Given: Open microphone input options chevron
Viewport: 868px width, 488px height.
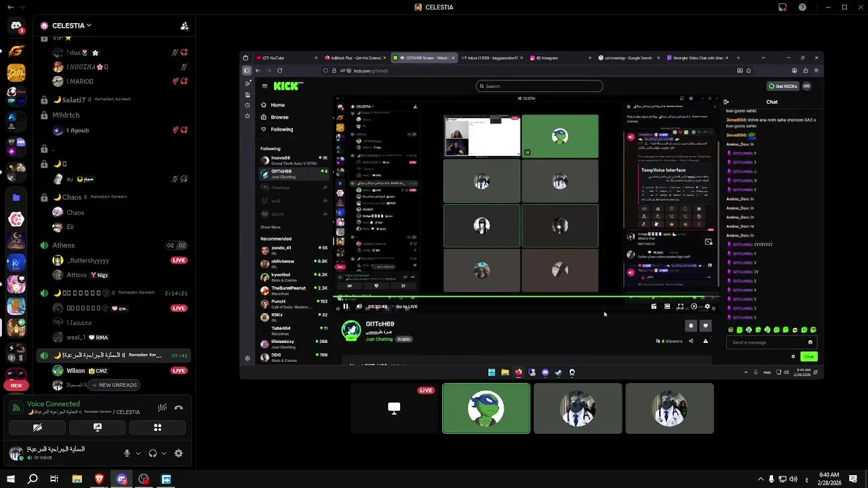Looking at the screenshot, I should 138,453.
